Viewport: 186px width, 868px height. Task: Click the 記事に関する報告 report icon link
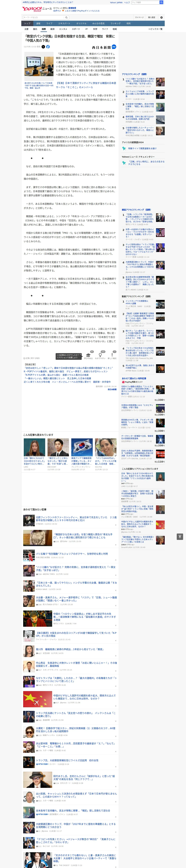pyautogui.click(x=31, y=358)
